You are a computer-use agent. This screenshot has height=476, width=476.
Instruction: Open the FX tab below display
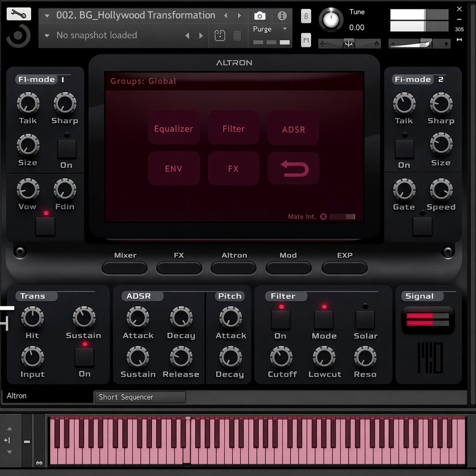coord(179,268)
